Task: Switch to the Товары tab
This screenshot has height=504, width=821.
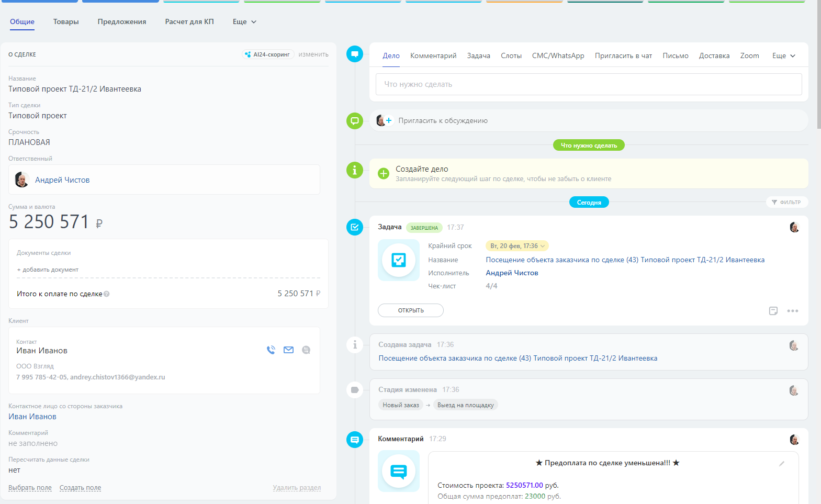Action: [x=66, y=22]
